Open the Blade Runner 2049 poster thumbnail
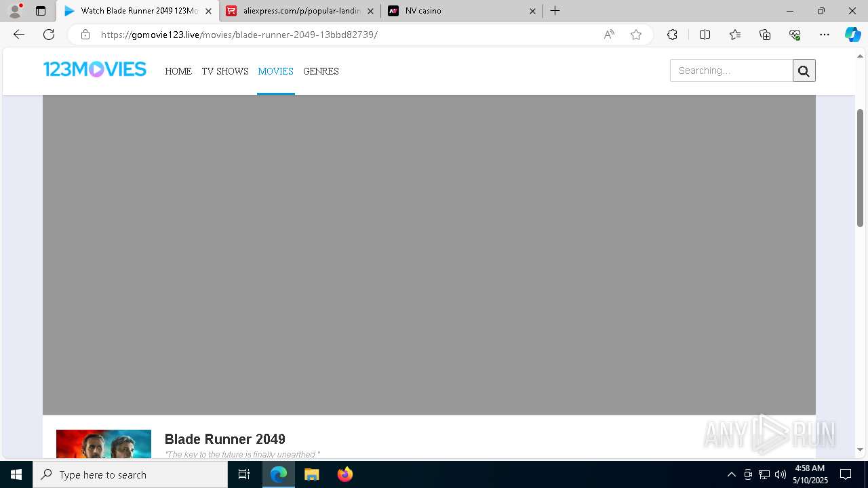The height and width of the screenshot is (488, 868). (x=104, y=444)
